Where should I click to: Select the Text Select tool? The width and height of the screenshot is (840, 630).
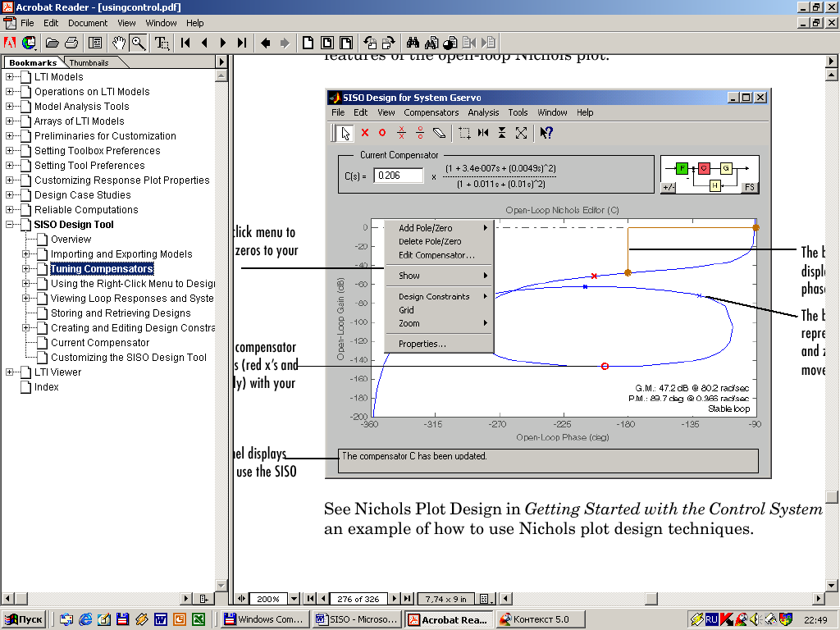tap(162, 43)
